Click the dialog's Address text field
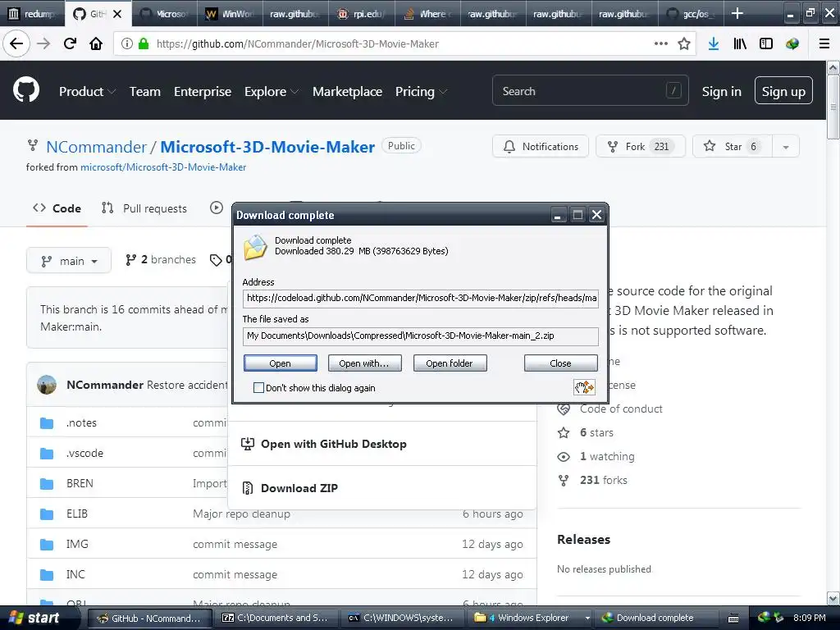Screen dimensions: 840x630 tap(421, 298)
